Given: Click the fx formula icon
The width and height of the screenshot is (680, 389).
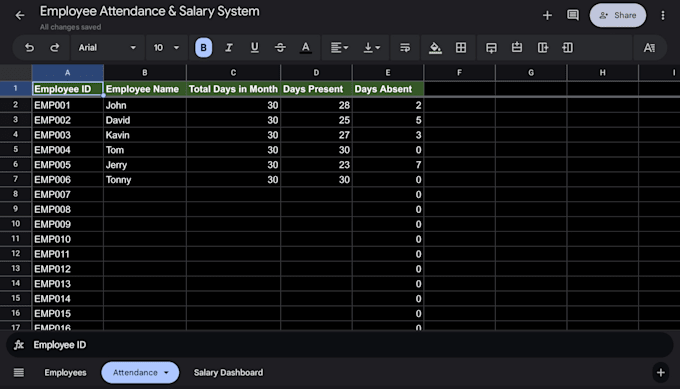Looking at the screenshot, I should (19, 345).
